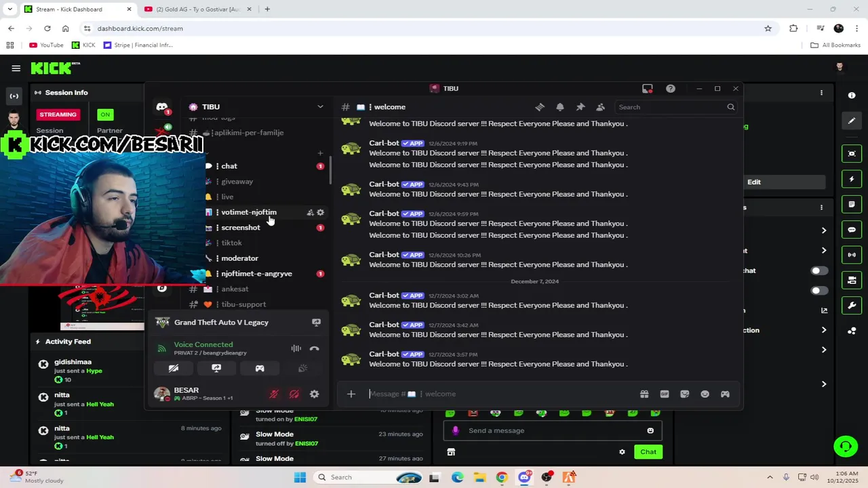Open apps launcher icon in Discord message bar
This screenshot has height=488, width=868.
[x=725, y=394]
